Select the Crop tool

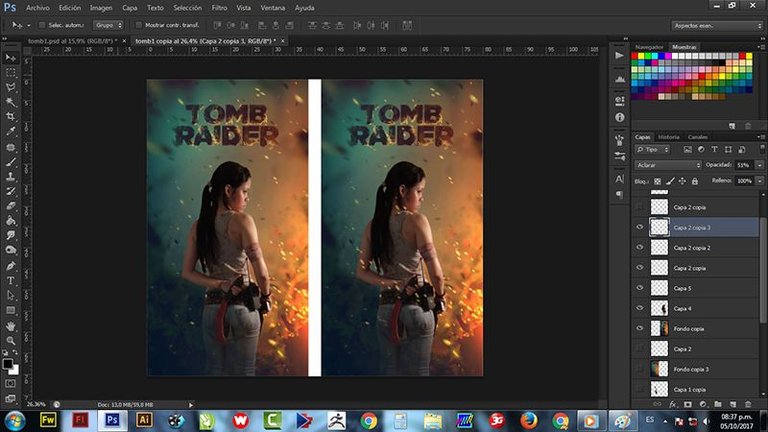pyautogui.click(x=10, y=117)
